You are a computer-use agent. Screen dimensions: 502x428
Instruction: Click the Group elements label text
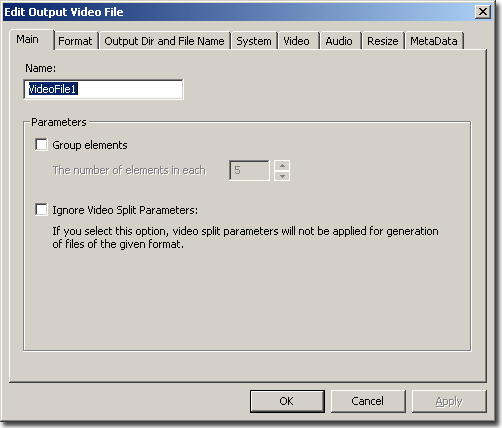90,145
